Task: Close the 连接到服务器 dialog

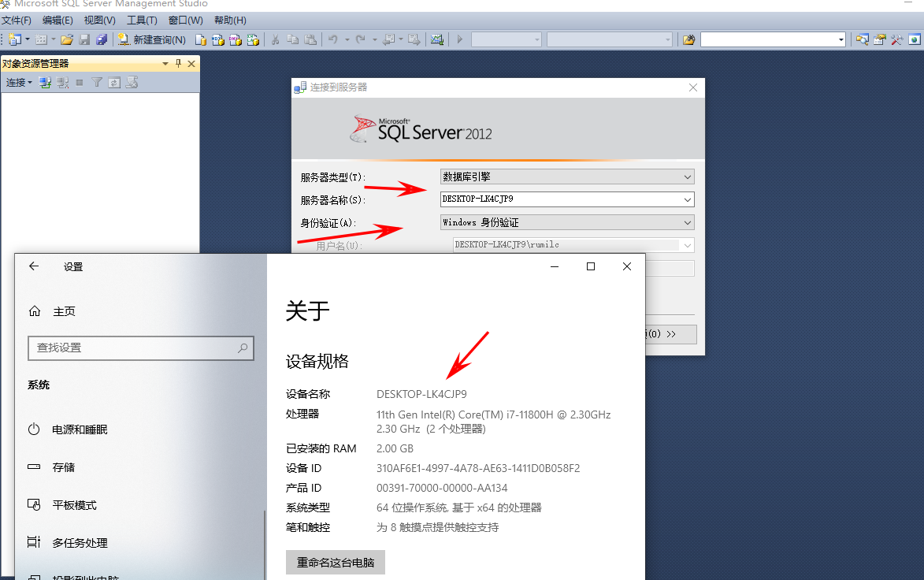Action: [x=693, y=87]
